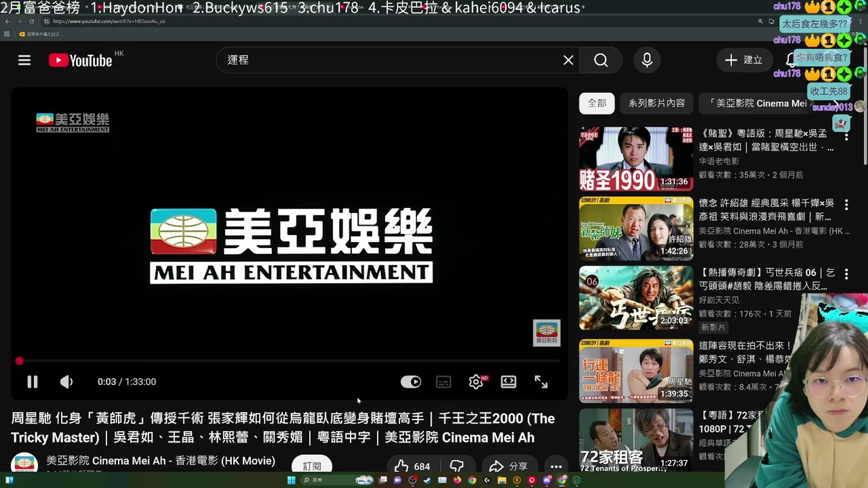Open Steam from the taskbar
Viewport: 868px width, 488px height.
coord(427,481)
